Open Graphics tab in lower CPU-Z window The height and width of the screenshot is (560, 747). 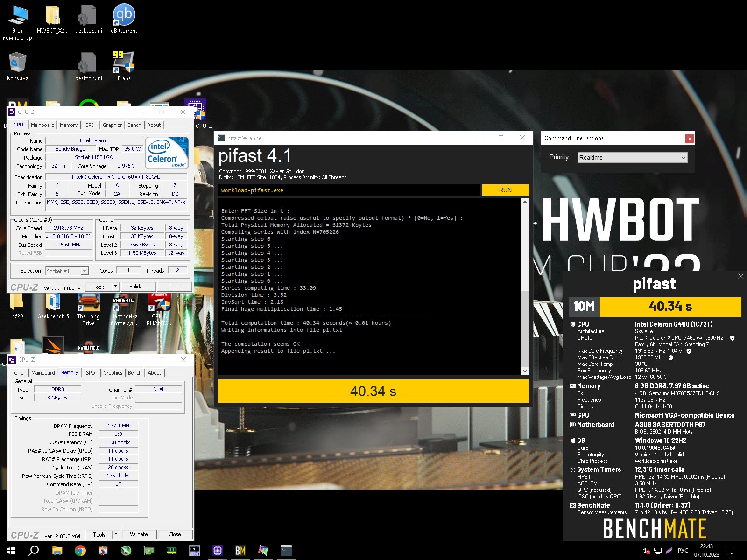[113, 373]
